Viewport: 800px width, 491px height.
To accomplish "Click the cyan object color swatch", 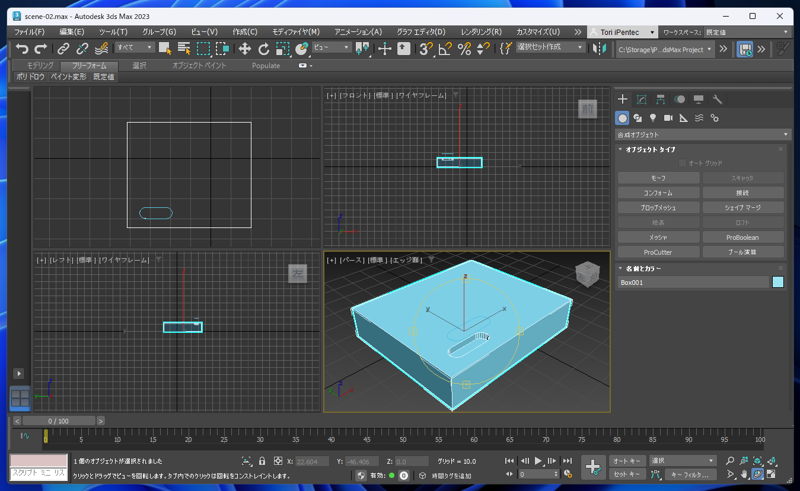I will [778, 283].
